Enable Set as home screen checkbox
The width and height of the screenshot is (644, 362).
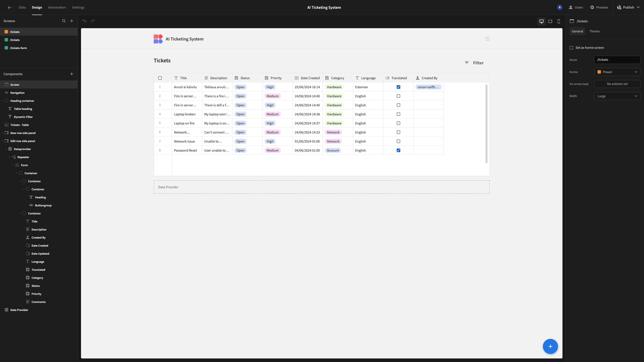tap(571, 48)
